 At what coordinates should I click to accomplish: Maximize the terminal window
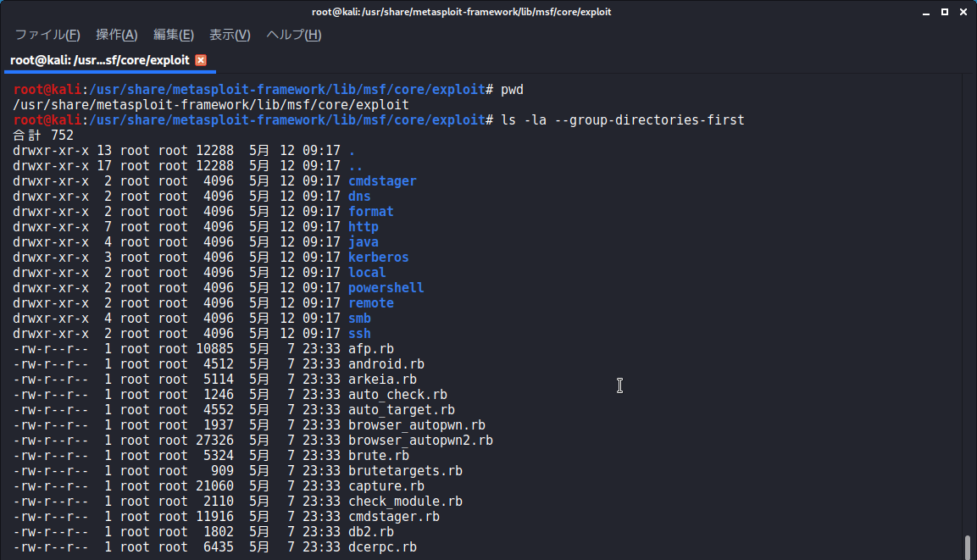945,12
